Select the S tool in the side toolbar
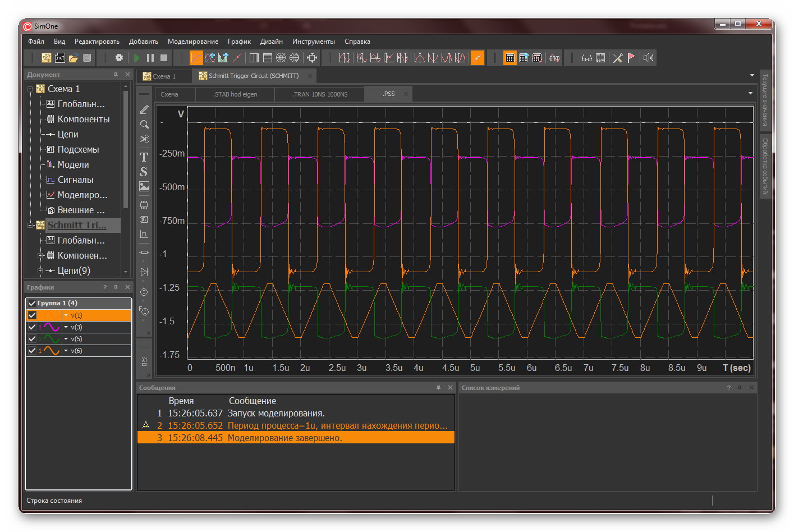The width and height of the screenshot is (794, 532). 144,172
